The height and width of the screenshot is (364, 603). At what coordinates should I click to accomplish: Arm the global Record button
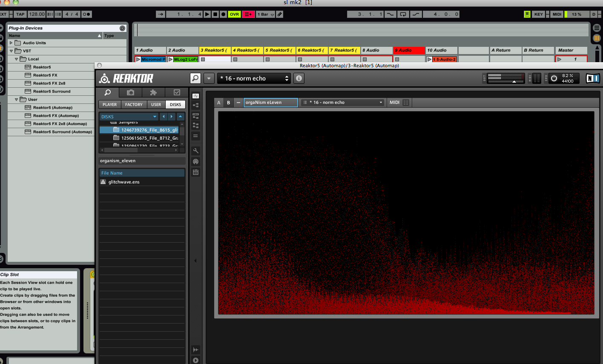click(x=223, y=14)
